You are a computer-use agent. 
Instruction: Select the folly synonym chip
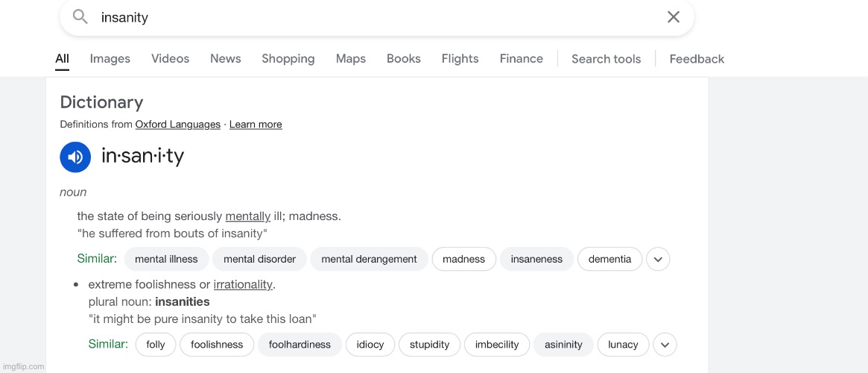click(x=156, y=345)
